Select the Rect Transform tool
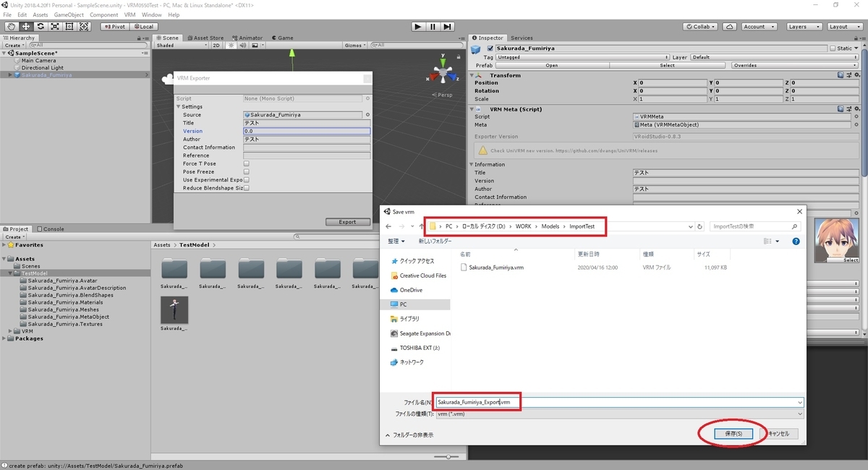The image size is (868, 470). [x=69, y=27]
